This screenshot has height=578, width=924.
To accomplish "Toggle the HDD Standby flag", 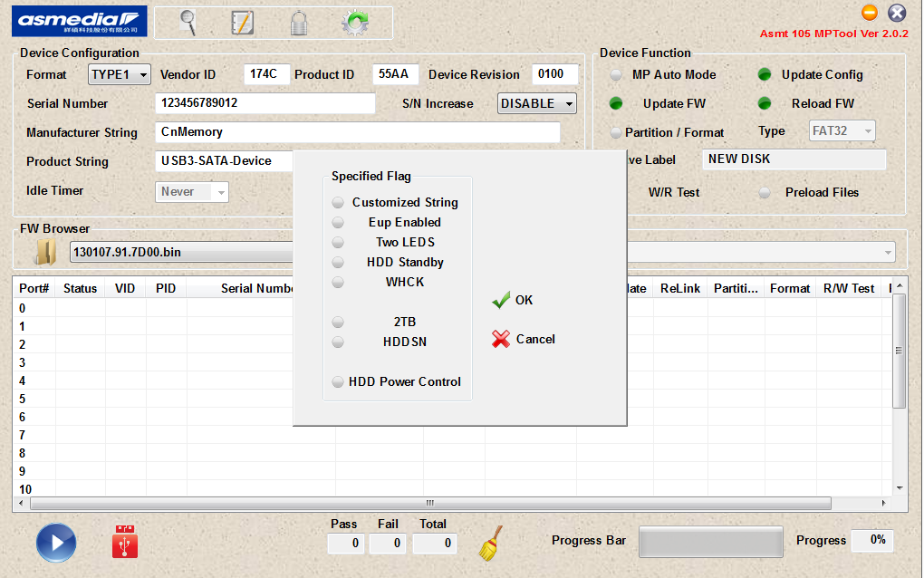I will pos(338,262).
